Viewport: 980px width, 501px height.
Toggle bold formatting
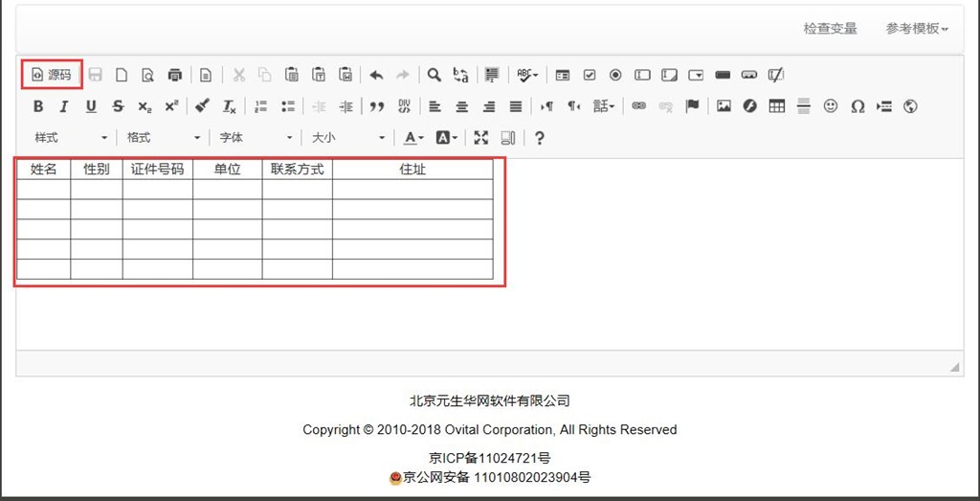pyautogui.click(x=38, y=106)
